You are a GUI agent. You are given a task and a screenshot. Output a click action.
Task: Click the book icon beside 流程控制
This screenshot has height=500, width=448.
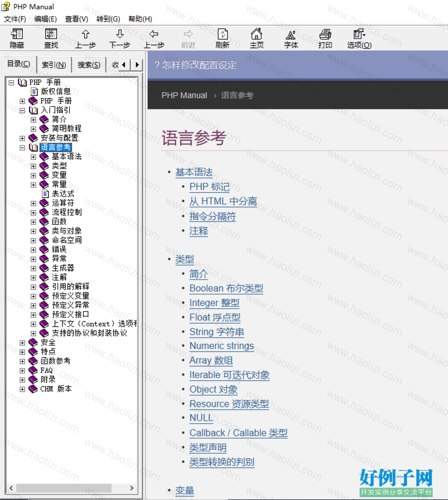click(x=44, y=212)
